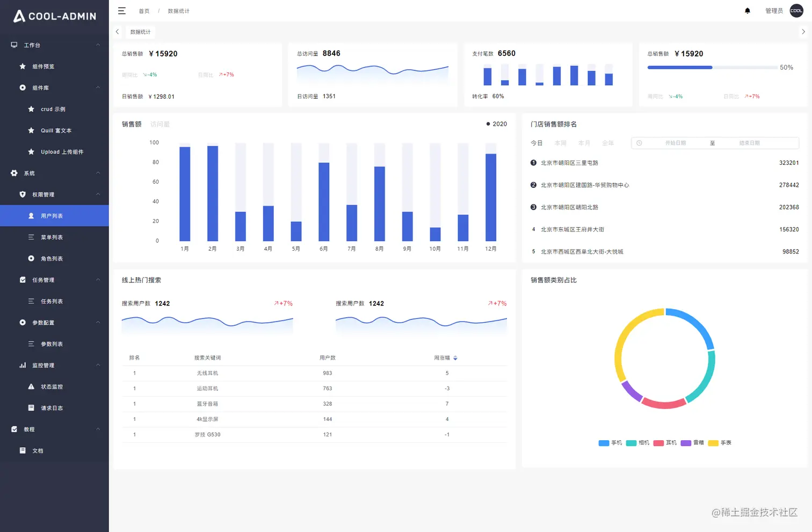Collapse the 系统 menu group chevron
The image size is (812, 532).
[98, 173]
